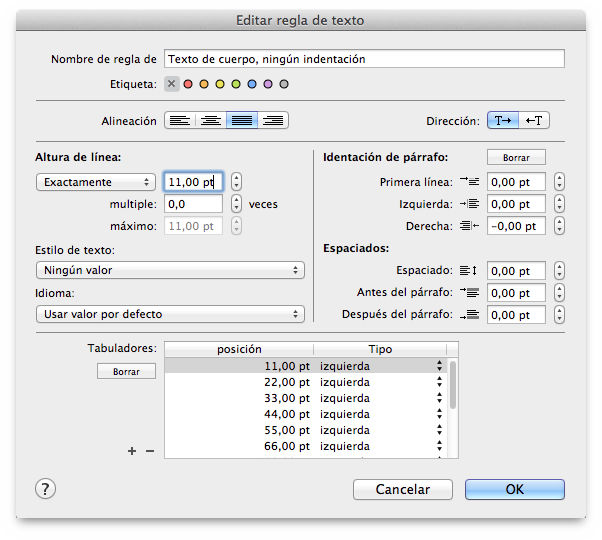This screenshot has width=602, height=540.
Task: Focus the Espaciado value field
Action: pos(516,271)
